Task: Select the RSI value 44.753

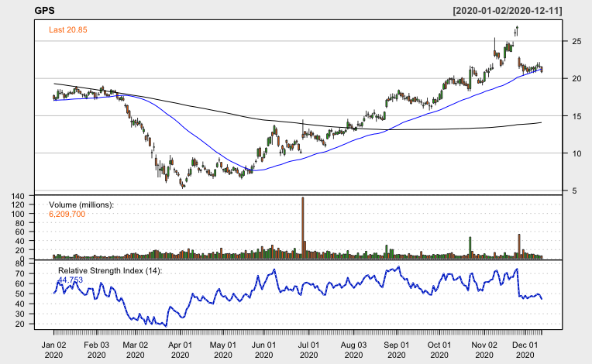Action: coord(71,280)
